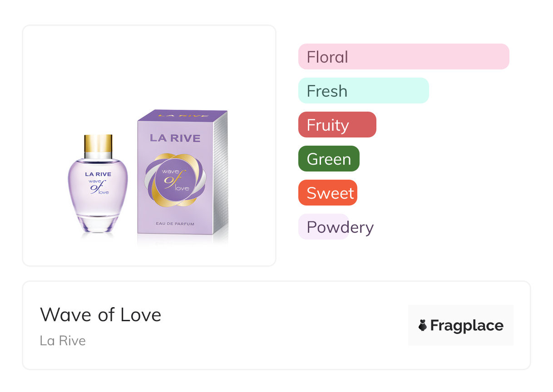
Task: Click the Fragplace perfume bottle logo icon
Action: tap(423, 325)
